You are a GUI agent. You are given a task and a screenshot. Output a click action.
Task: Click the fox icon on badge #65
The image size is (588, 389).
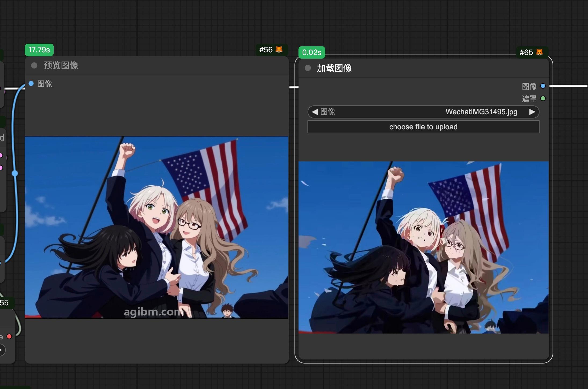(539, 52)
